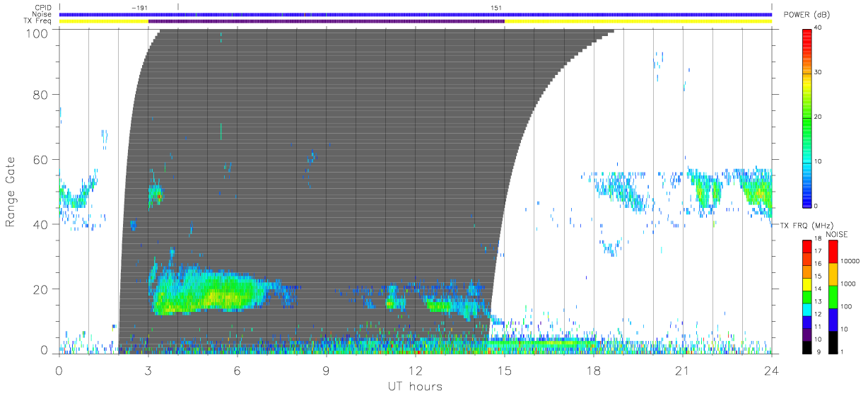Click the "12" tick on TX FRQ legend
The height and width of the screenshot is (401, 868).
(x=817, y=314)
